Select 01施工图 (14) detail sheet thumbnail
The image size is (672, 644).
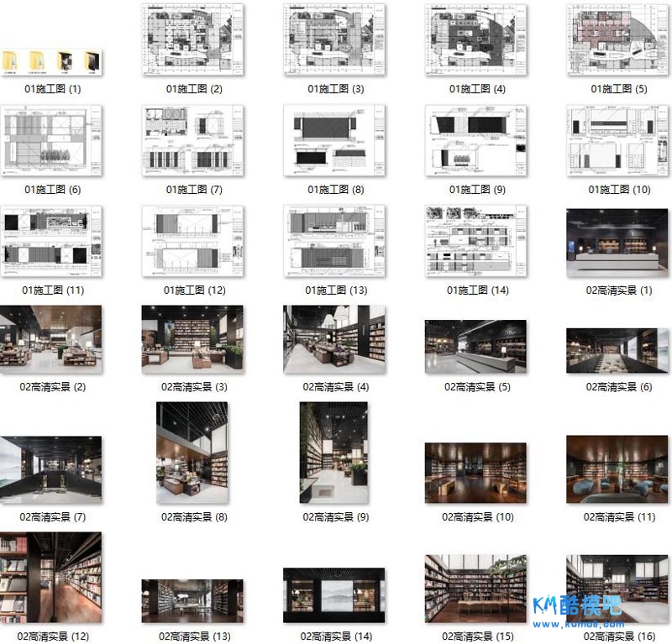476,241
